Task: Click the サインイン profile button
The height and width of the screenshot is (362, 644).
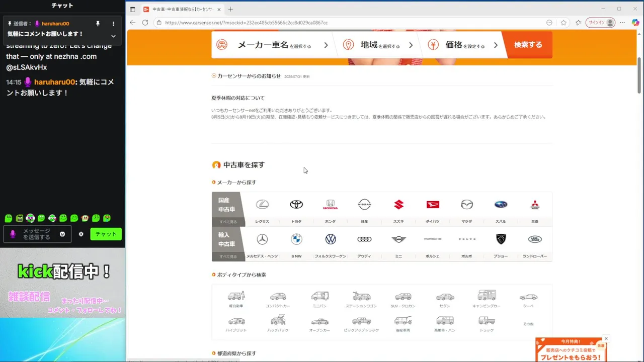Action: (x=600, y=23)
